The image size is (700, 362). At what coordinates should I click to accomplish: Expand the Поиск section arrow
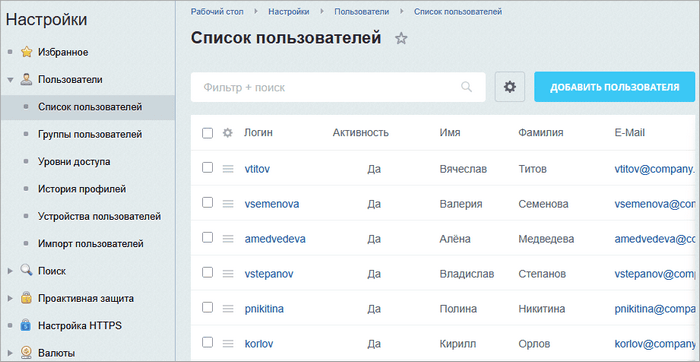10,271
